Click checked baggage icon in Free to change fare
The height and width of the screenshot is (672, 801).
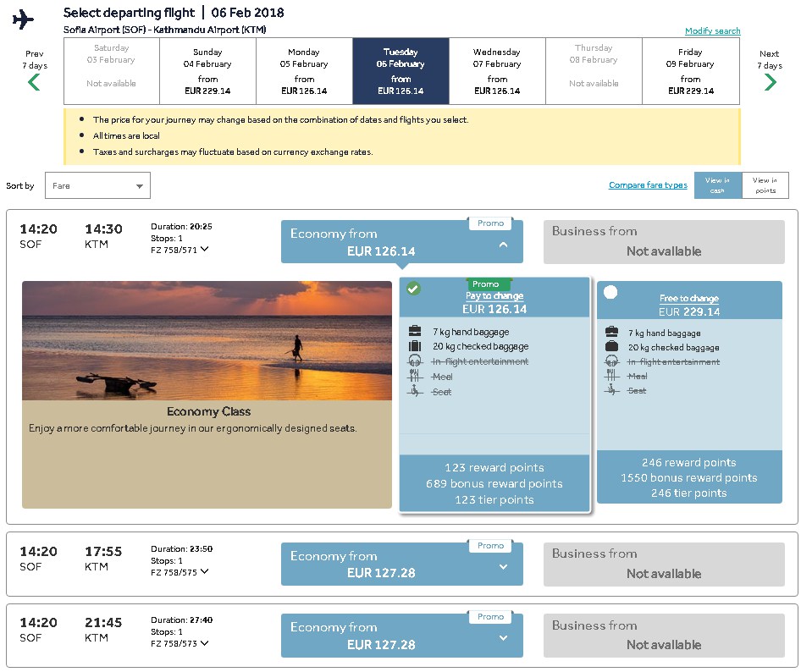pyautogui.click(x=611, y=347)
